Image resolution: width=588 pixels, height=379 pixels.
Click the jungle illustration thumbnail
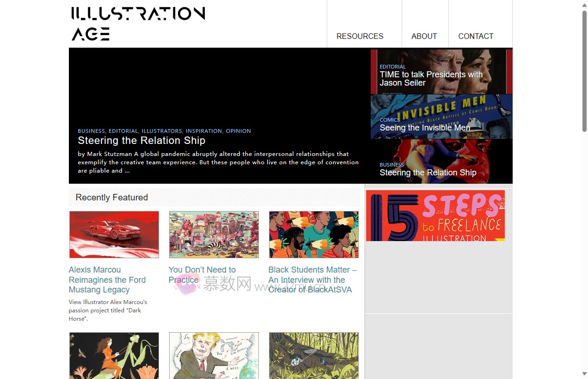click(x=313, y=356)
